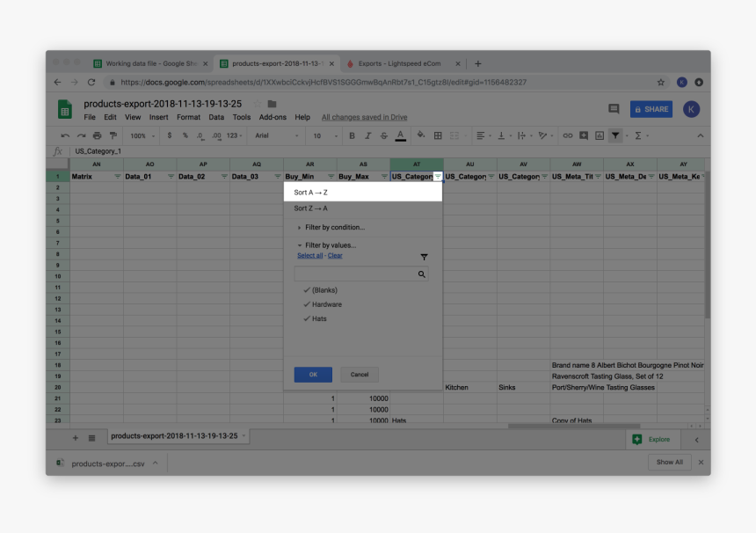Click the insert link icon
Image resolution: width=756 pixels, height=533 pixels.
tap(567, 135)
